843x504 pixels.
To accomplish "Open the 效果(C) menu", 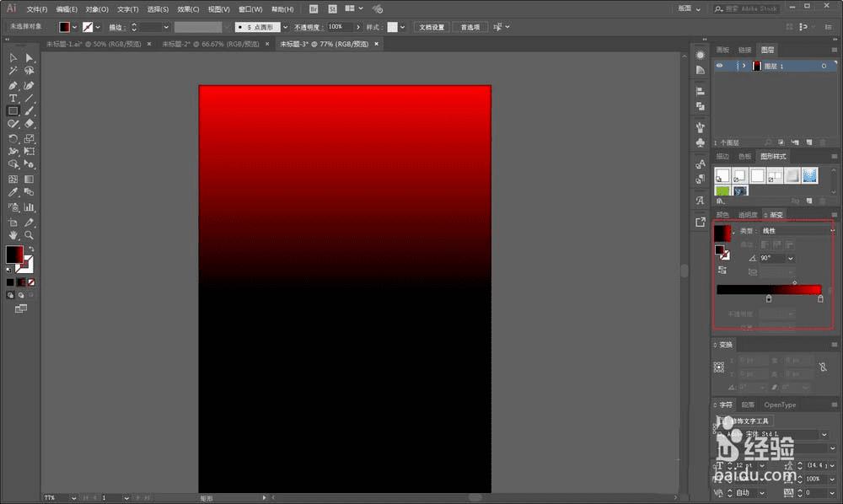I will point(188,9).
